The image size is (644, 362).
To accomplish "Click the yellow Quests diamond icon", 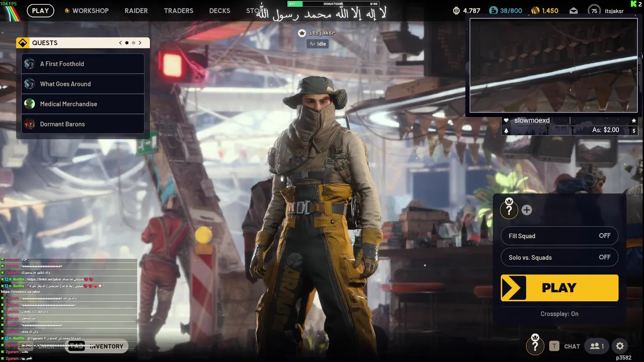I will pyautogui.click(x=22, y=43).
